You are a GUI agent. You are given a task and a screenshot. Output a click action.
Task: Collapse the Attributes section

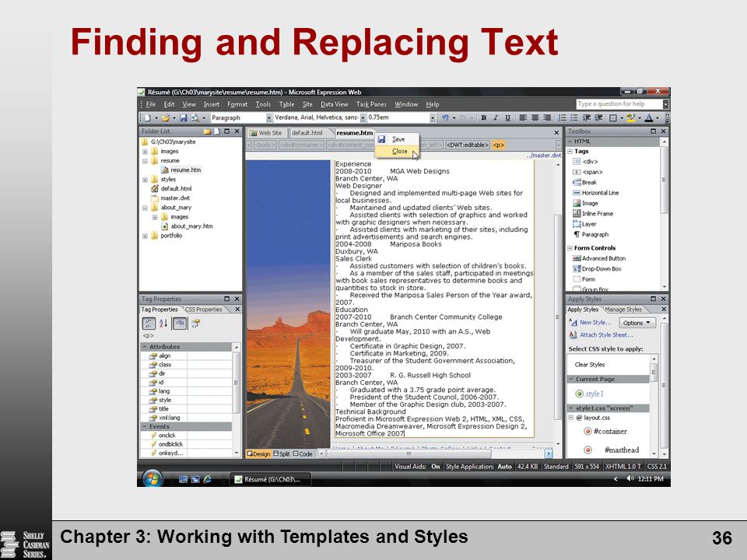145,347
